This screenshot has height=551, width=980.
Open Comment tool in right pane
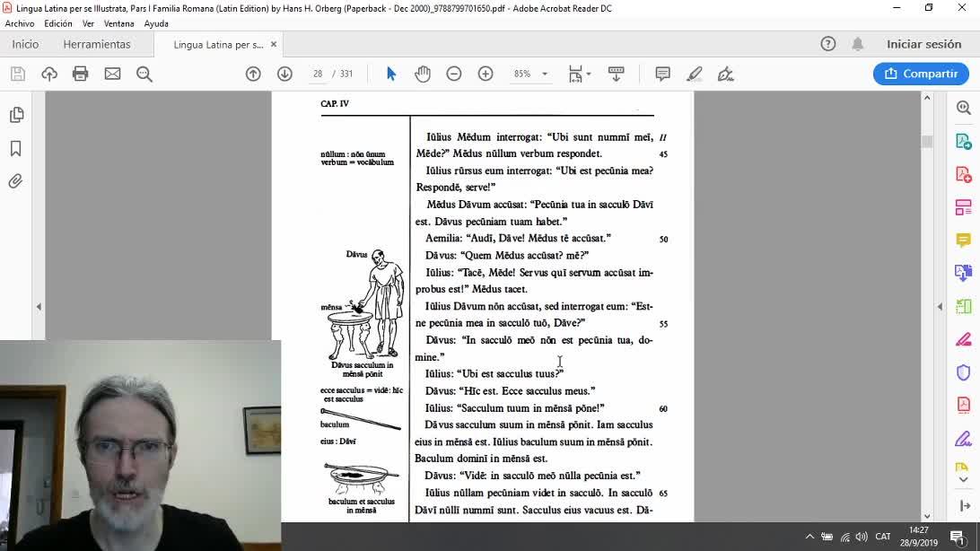(964, 240)
